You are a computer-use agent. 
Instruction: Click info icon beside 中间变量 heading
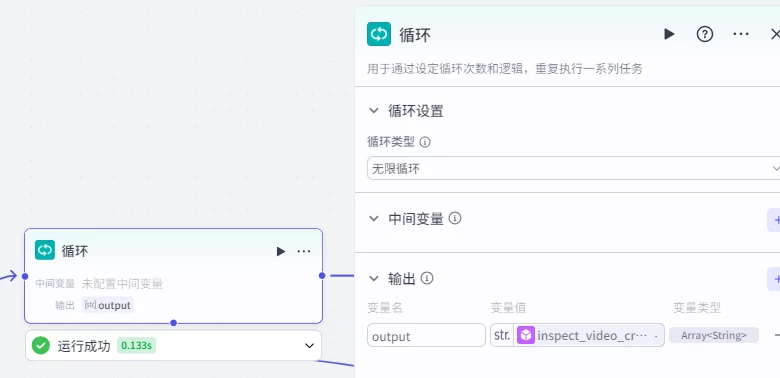point(455,218)
